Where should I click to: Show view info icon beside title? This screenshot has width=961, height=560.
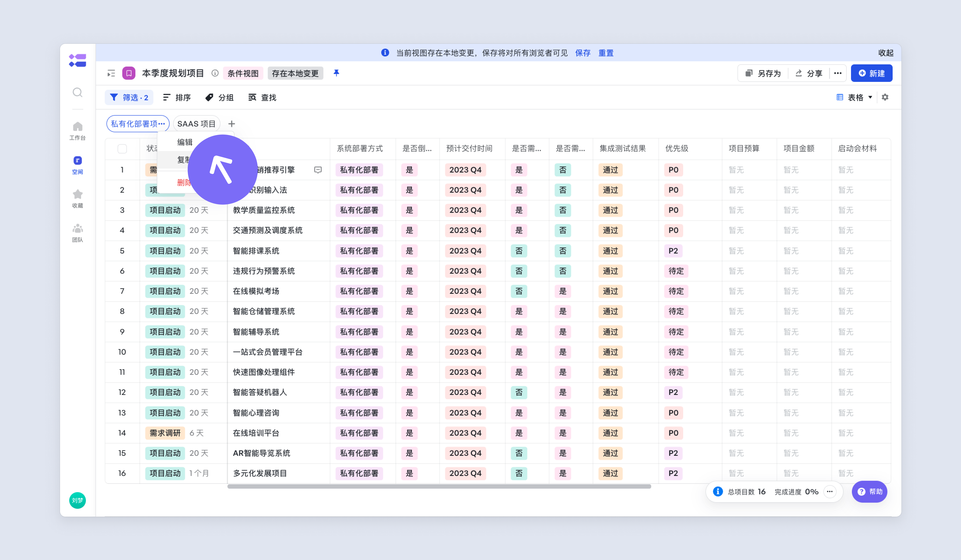[x=215, y=73]
